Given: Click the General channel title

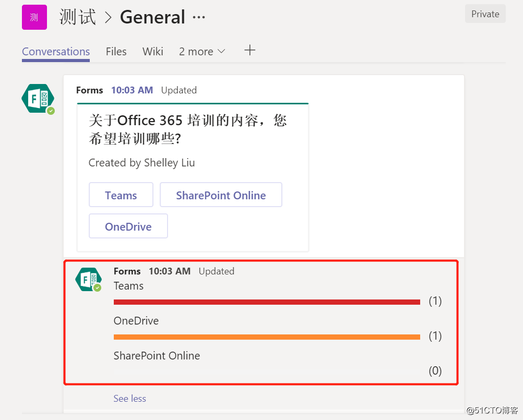Looking at the screenshot, I should tap(152, 17).
